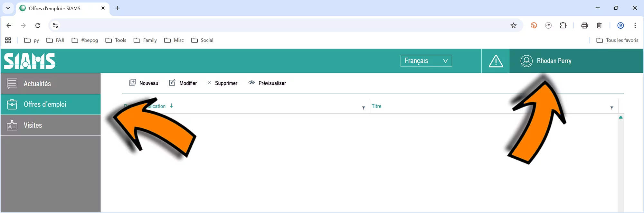Open browser extensions puzzle icon

click(563, 25)
